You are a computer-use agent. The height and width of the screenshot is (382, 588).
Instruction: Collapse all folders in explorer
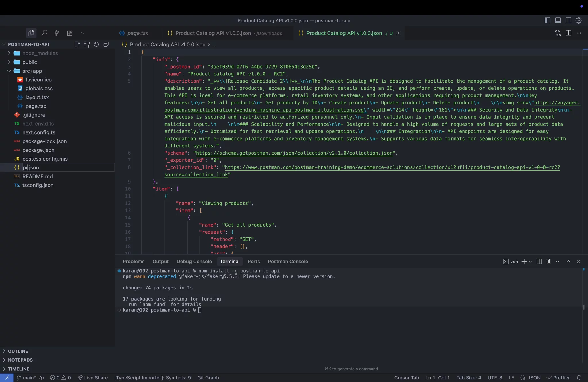click(x=106, y=44)
